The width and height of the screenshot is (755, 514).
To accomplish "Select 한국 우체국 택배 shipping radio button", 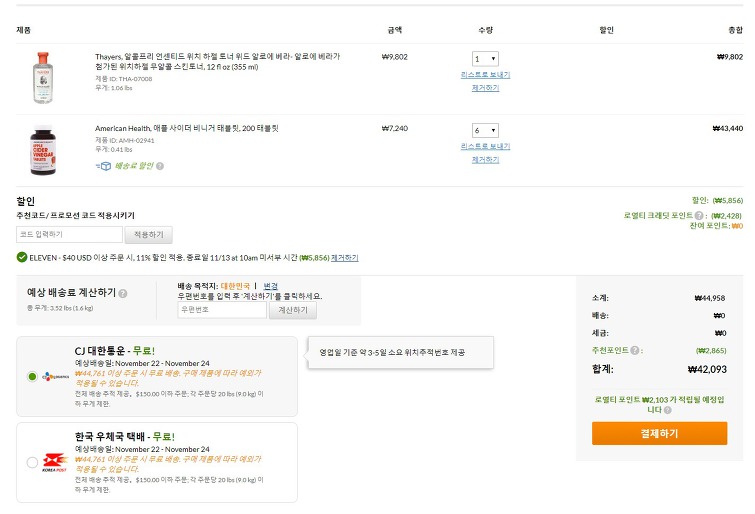I will (32, 462).
